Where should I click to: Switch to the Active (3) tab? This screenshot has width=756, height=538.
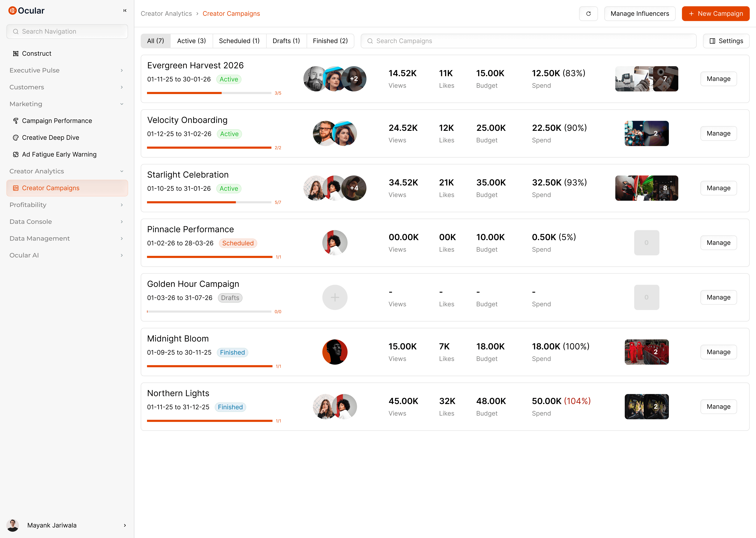(191, 41)
